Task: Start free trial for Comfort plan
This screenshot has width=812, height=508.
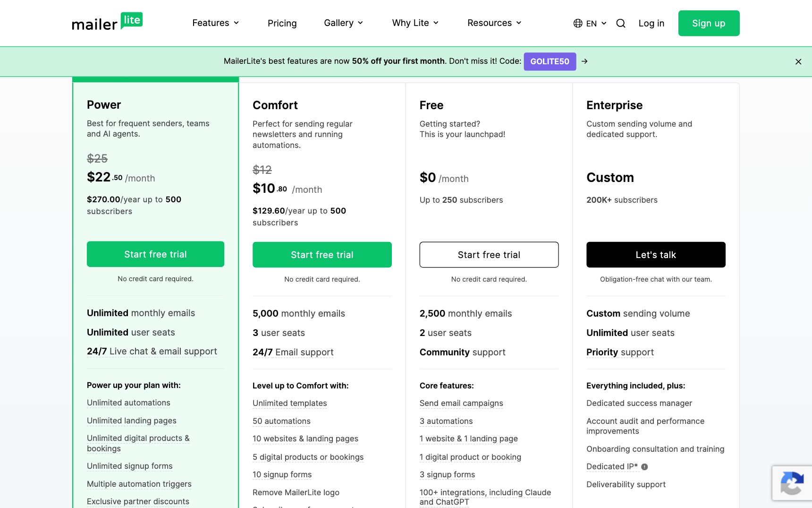Action: (322, 255)
